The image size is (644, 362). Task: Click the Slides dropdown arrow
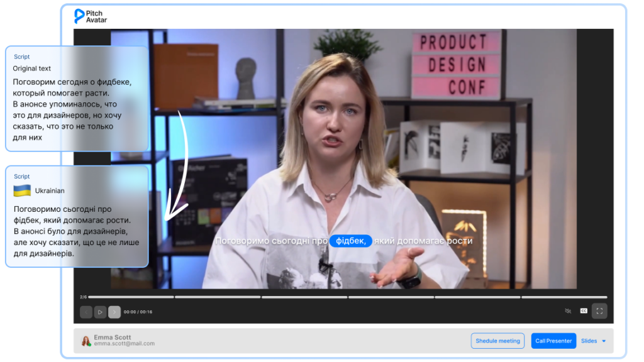tap(604, 341)
